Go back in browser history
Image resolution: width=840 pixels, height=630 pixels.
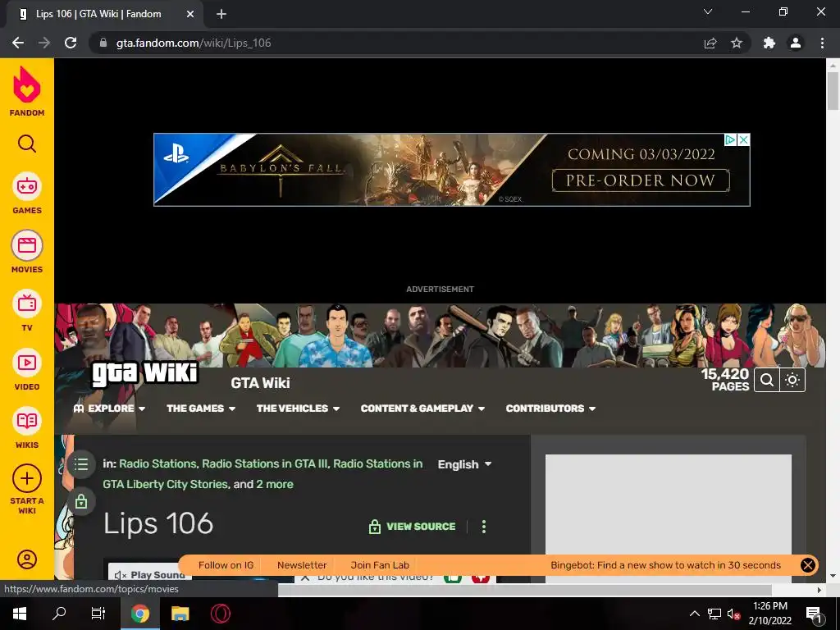tap(18, 43)
